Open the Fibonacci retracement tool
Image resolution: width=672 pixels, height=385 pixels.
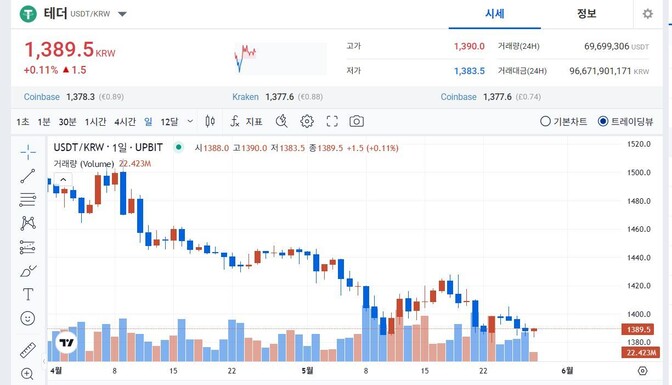pos(28,200)
